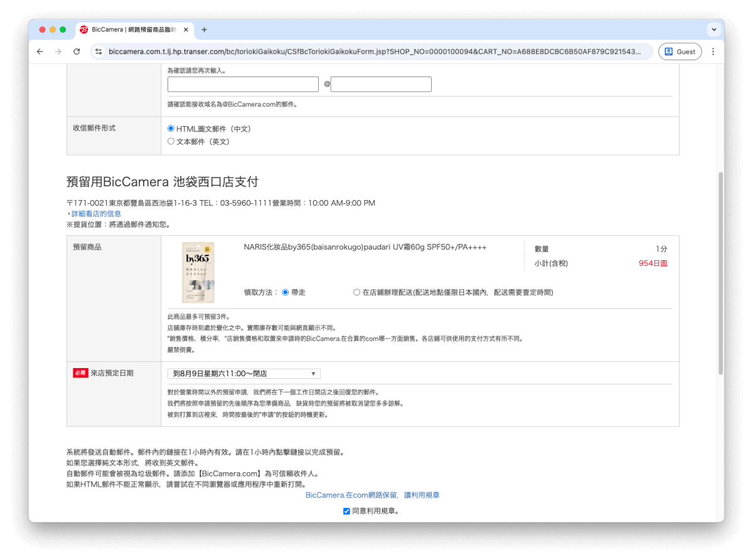The image size is (753, 560).
Task: Click the email confirmation username field
Action: click(243, 84)
